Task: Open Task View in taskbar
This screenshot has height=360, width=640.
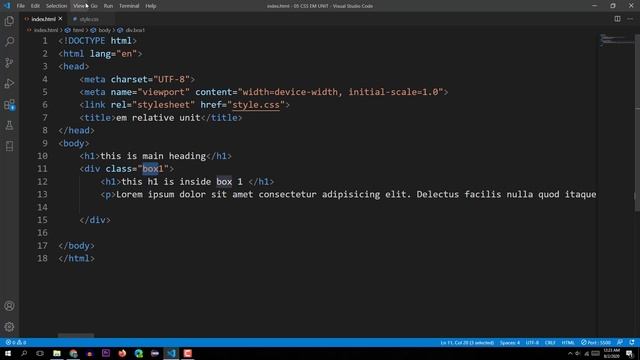Action: [40, 353]
